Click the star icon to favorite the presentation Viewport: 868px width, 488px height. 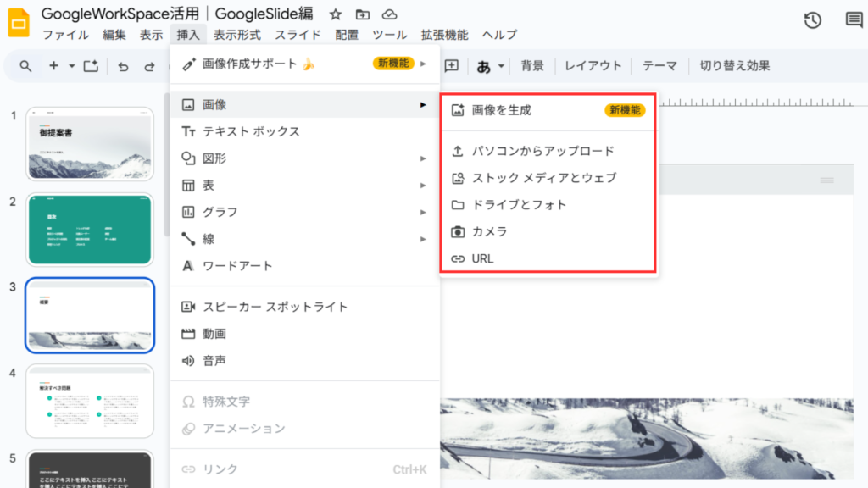336,14
